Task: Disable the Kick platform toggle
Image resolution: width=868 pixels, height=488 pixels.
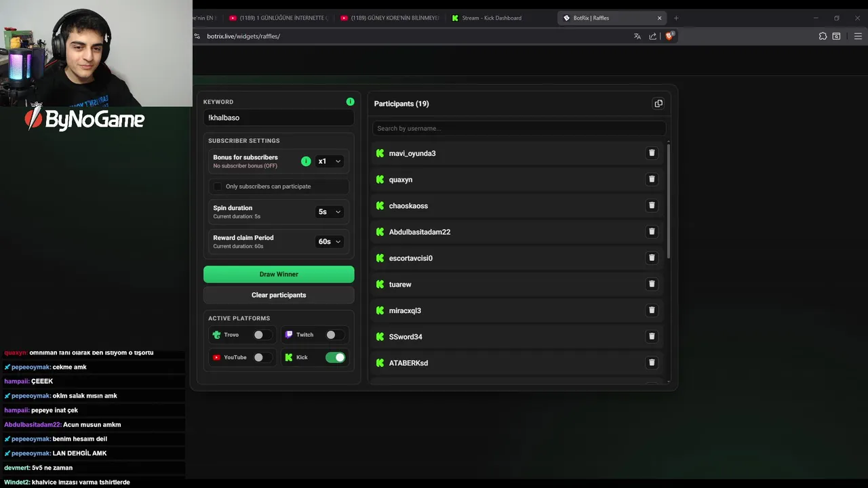Action: [x=335, y=357]
